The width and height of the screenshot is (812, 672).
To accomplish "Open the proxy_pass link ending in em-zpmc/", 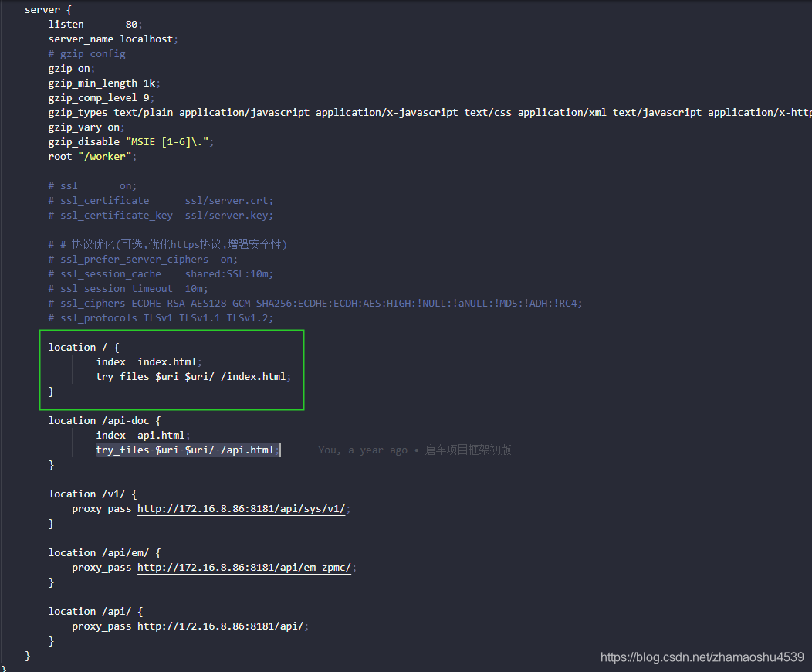I will point(245,568).
